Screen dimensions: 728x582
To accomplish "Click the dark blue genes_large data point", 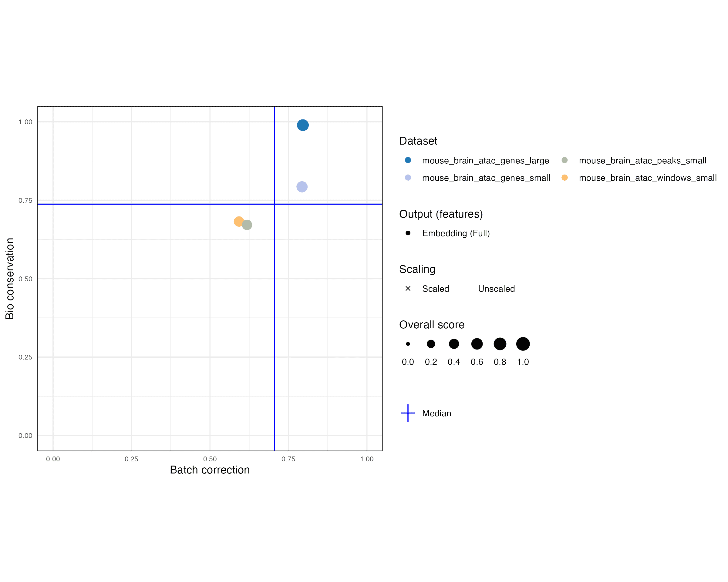I will point(302,125).
